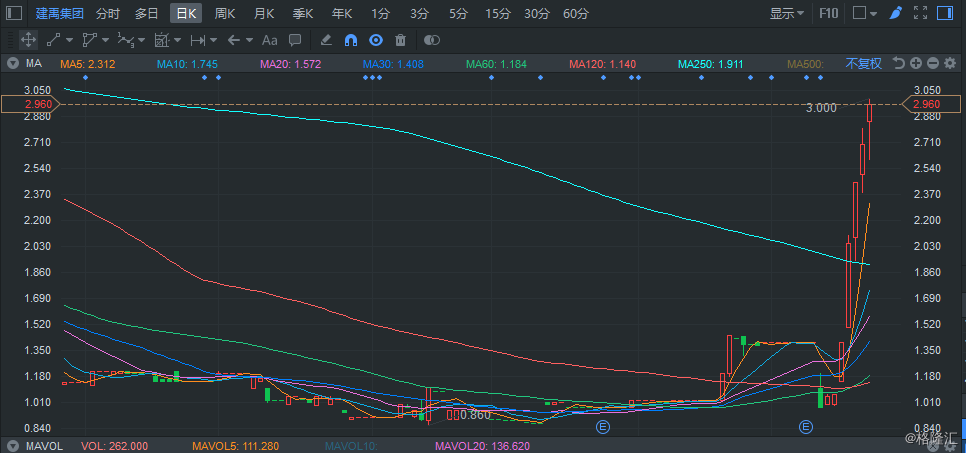Screen dimensions: 966x453
Task: Toggle the left sidebar panel
Action: pos(14,13)
